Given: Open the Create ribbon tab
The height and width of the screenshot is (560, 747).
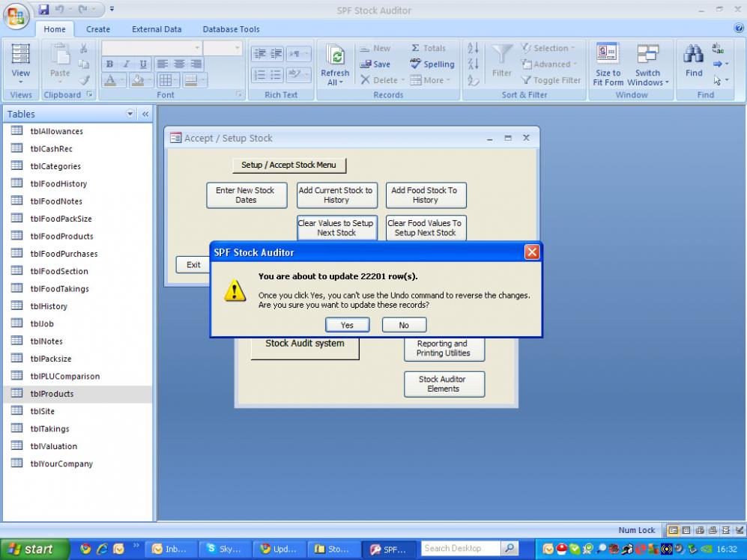Looking at the screenshot, I should (98, 29).
